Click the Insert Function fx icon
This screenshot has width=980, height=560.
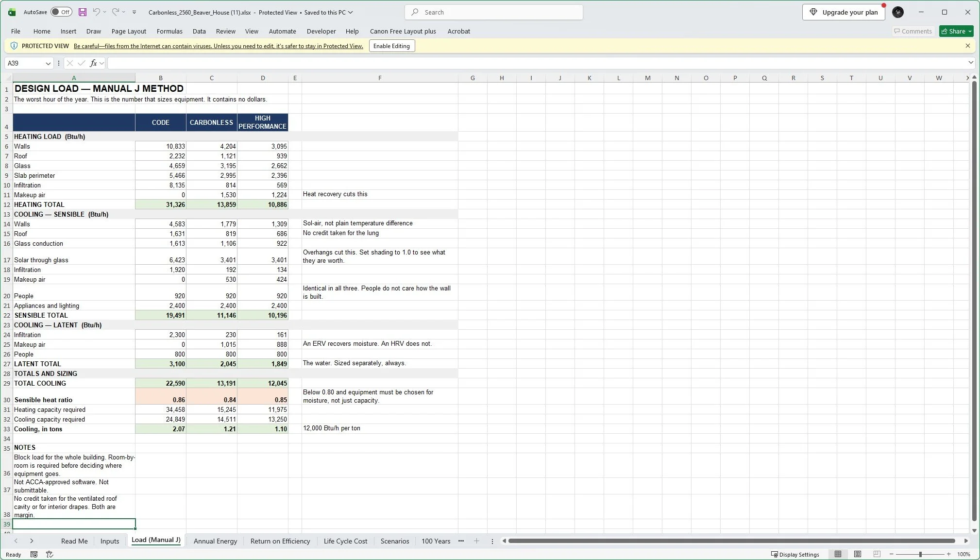click(94, 63)
